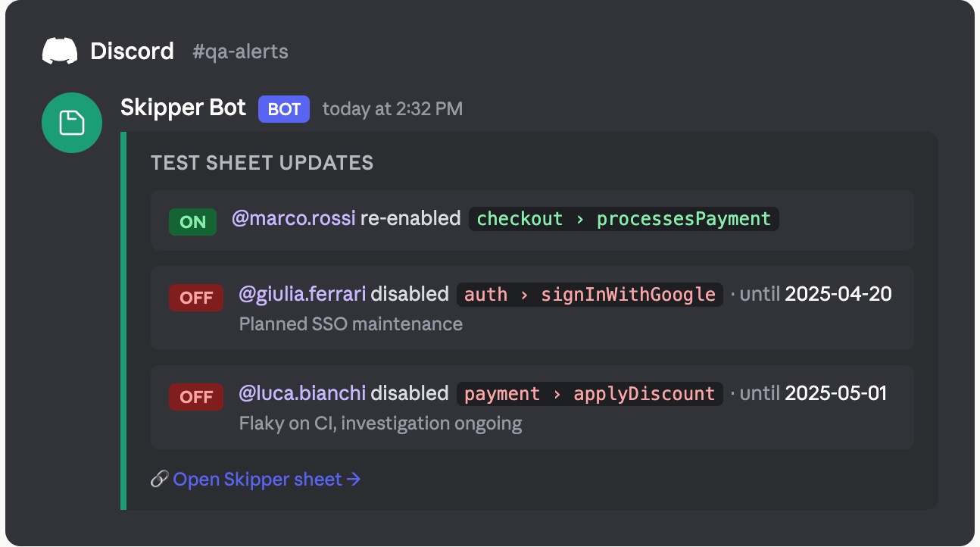
Task: Click the auth › signInWithGoogle code tag
Action: [x=589, y=294]
